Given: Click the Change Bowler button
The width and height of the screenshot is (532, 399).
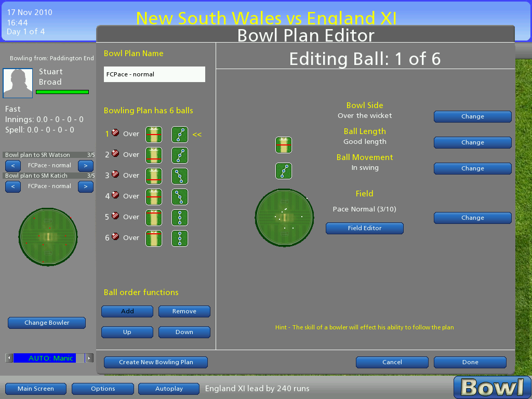Looking at the screenshot, I should (47, 323).
